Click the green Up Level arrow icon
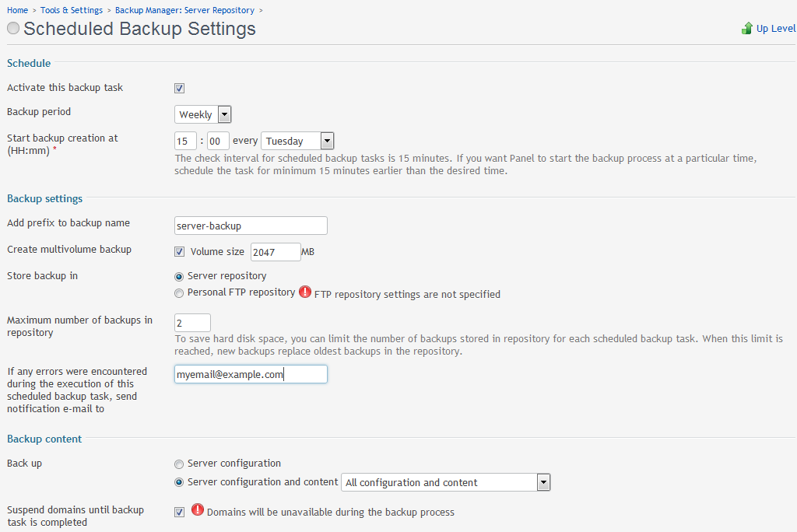Image resolution: width=797 pixels, height=532 pixels. click(x=746, y=29)
